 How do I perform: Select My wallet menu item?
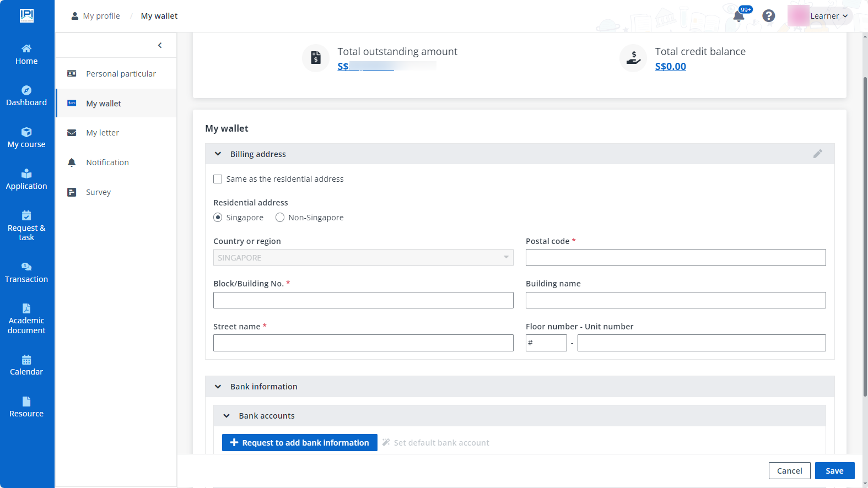116,104
